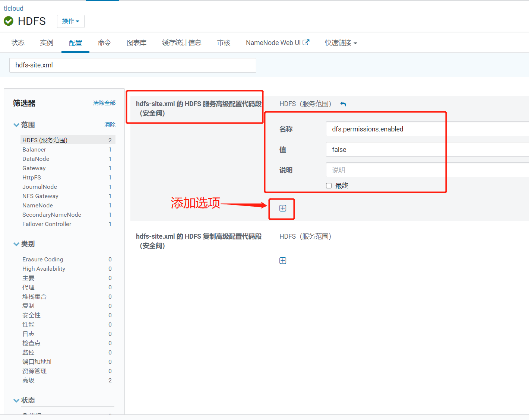Collapse the 范围 filter section
The height and width of the screenshot is (420, 529).
16,125
